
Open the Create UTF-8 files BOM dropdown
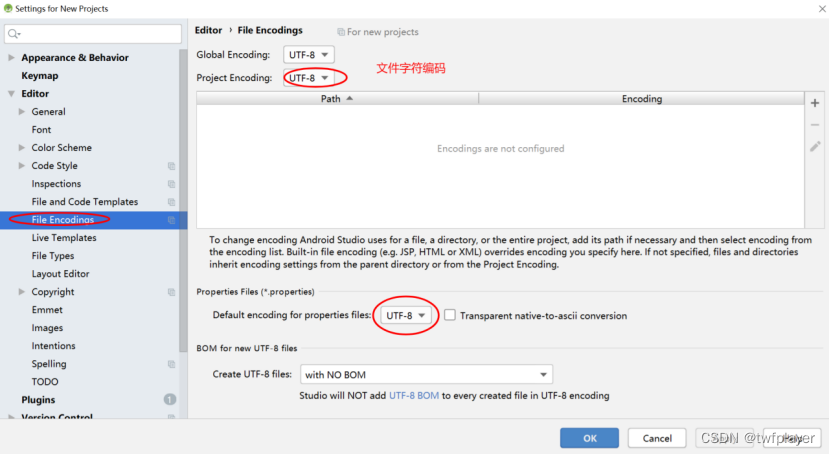[x=427, y=375]
